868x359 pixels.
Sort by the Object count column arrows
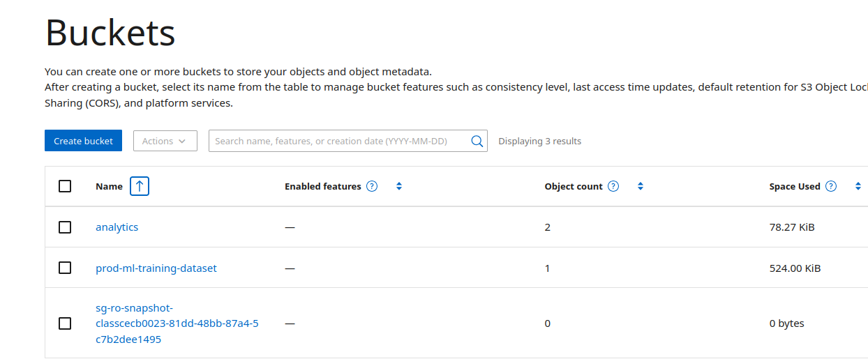641,186
